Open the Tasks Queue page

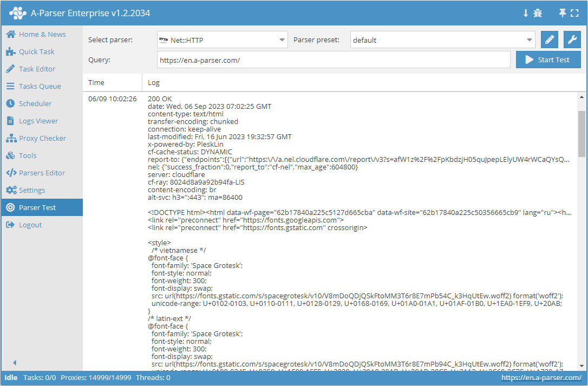coord(40,86)
